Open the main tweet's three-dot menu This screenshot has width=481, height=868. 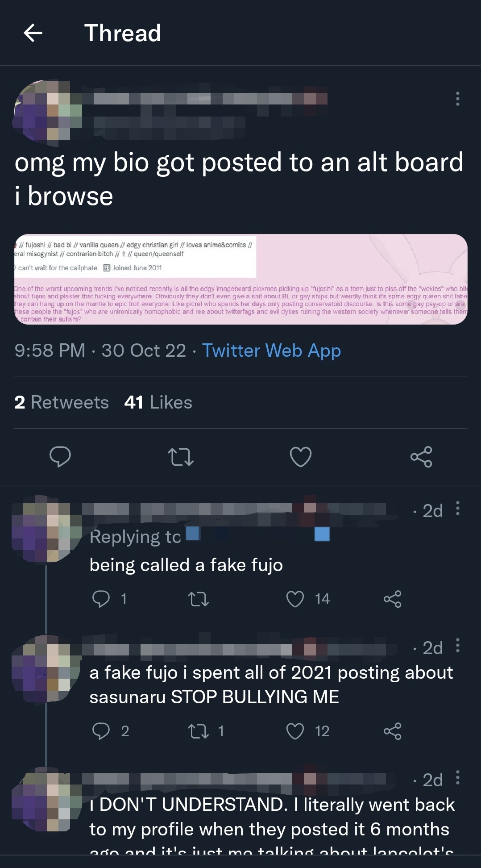click(457, 99)
